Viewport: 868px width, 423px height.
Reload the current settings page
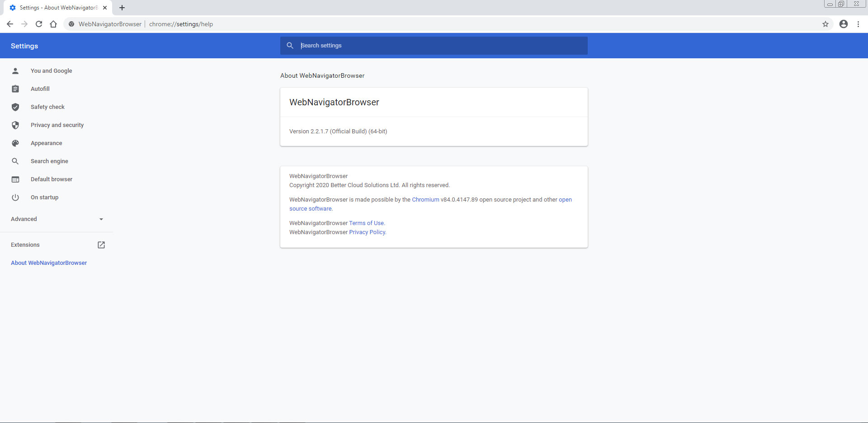pyautogui.click(x=39, y=24)
